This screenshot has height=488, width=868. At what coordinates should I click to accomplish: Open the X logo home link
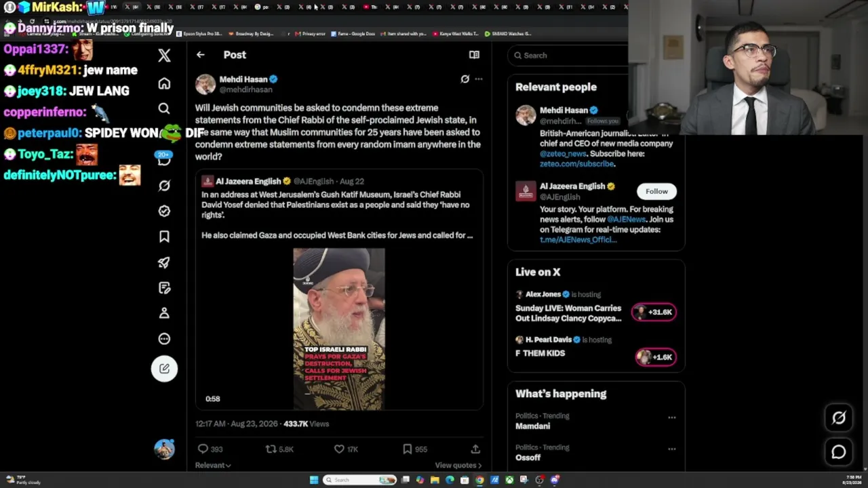pyautogui.click(x=164, y=56)
